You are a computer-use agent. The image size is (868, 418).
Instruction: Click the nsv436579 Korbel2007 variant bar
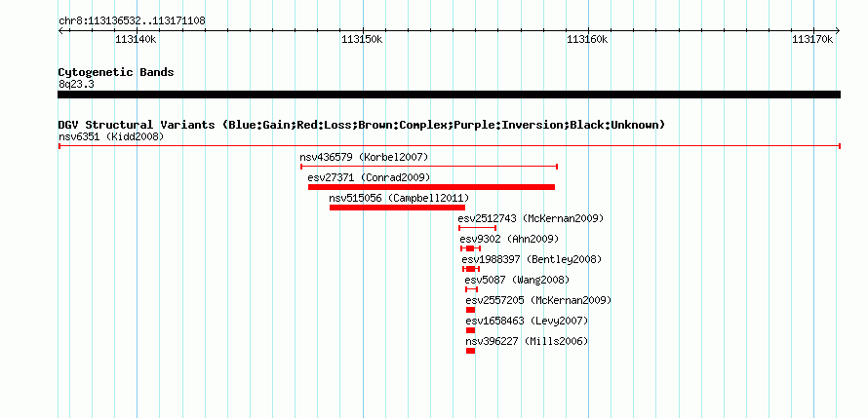[x=429, y=167]
